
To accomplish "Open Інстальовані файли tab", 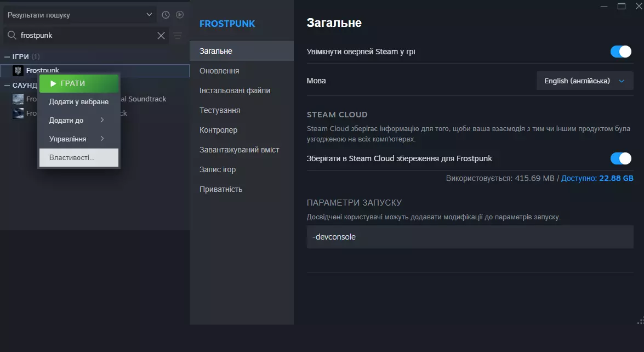I will tap(242, 90).
